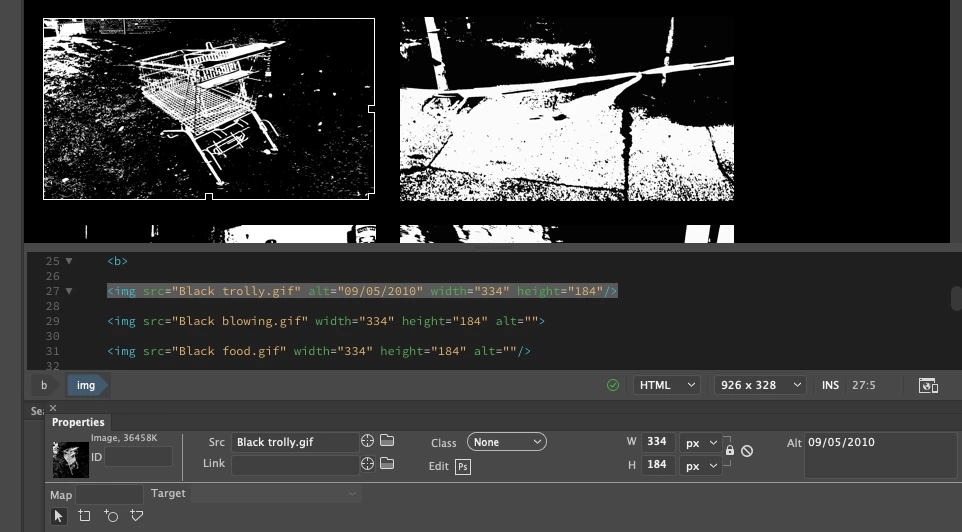
Task: Open the width px units dropdown
Action: point(701,442)
